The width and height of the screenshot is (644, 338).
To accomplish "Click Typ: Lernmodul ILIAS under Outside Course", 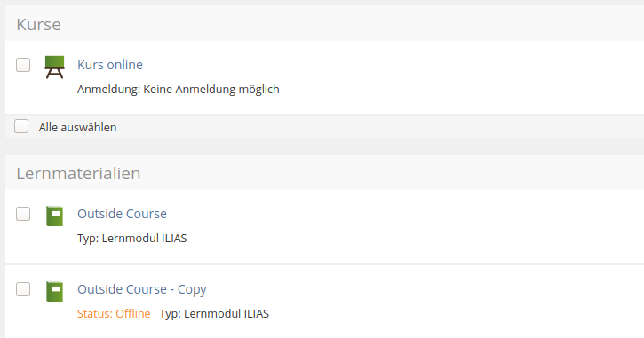I will pos(131,239).
